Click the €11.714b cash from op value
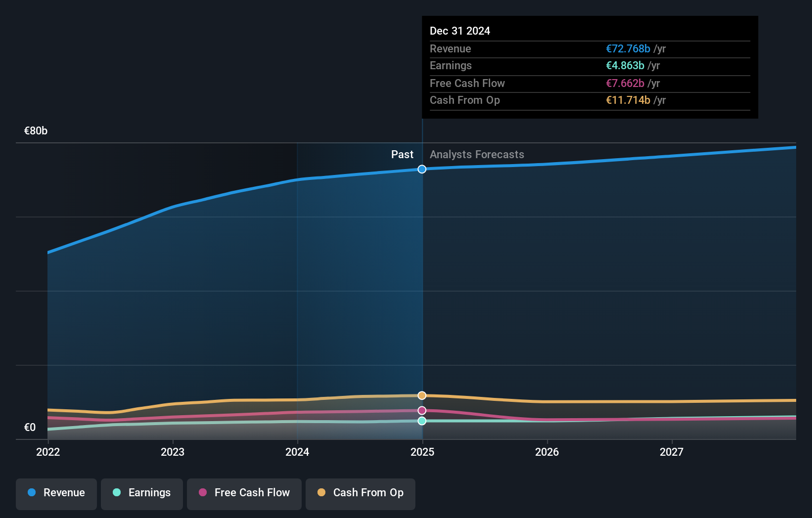This screenshot has height=518, width=812. pos(628,100)
